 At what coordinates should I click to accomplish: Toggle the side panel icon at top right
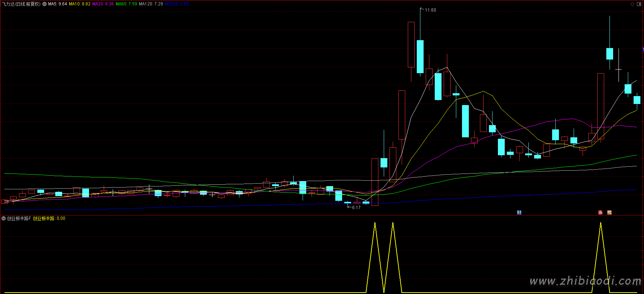click(x=639, y=4)
